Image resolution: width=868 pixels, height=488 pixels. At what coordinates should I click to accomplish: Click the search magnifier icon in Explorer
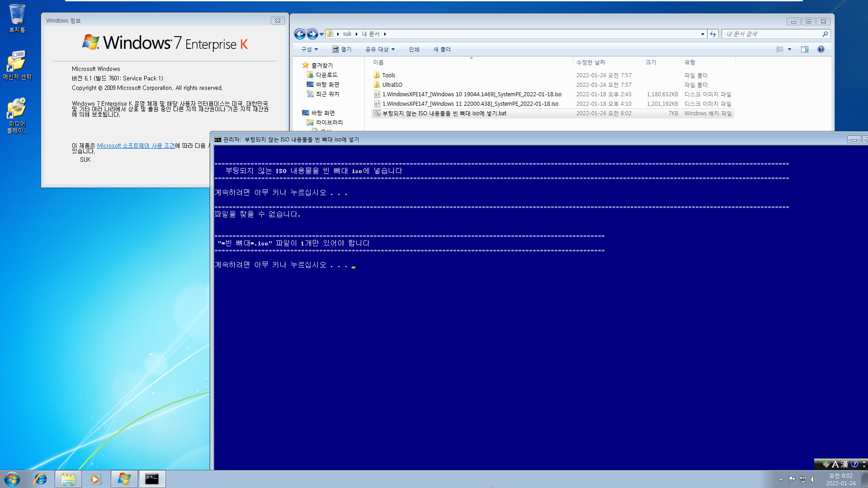click(x=825, y=34)
